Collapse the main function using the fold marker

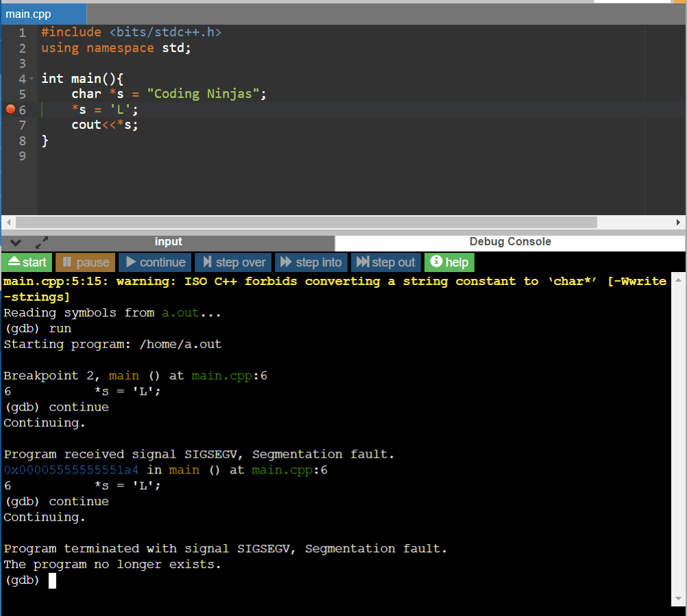tap(29, 78)
